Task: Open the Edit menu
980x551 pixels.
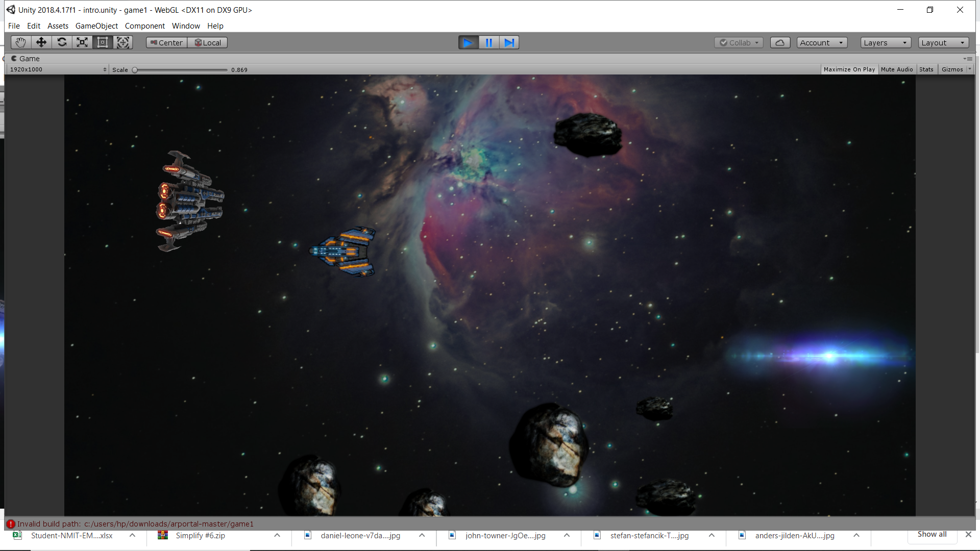Action: pos(34,26)
